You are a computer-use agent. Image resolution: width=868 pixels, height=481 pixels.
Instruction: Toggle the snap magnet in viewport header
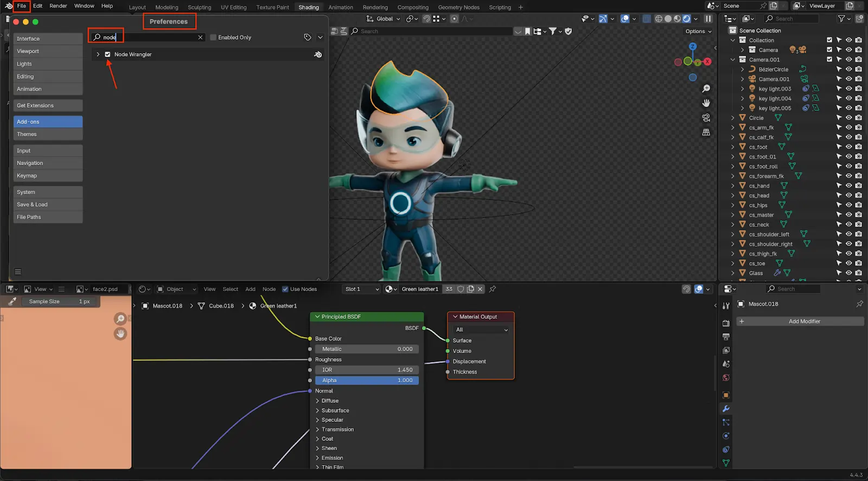click(426, 18)
